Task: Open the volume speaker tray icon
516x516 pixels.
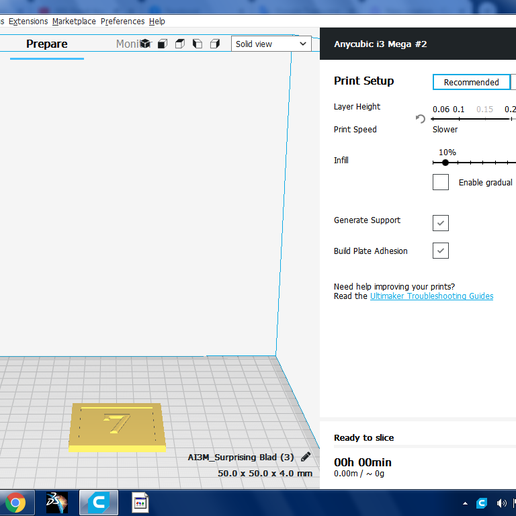Action: point(501,503)
